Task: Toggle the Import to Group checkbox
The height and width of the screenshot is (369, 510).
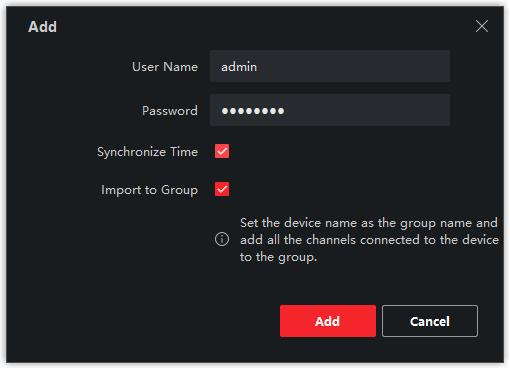Action: [222, 189]
